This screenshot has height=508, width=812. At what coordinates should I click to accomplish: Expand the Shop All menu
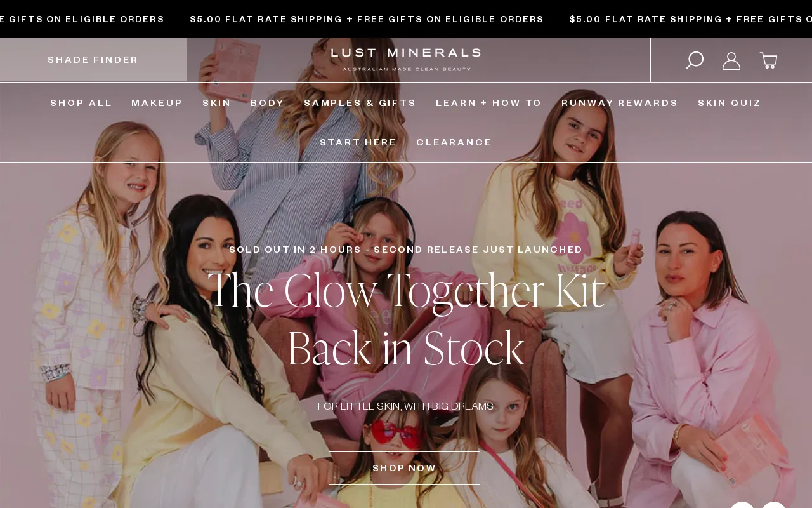(x=81, y=103)
